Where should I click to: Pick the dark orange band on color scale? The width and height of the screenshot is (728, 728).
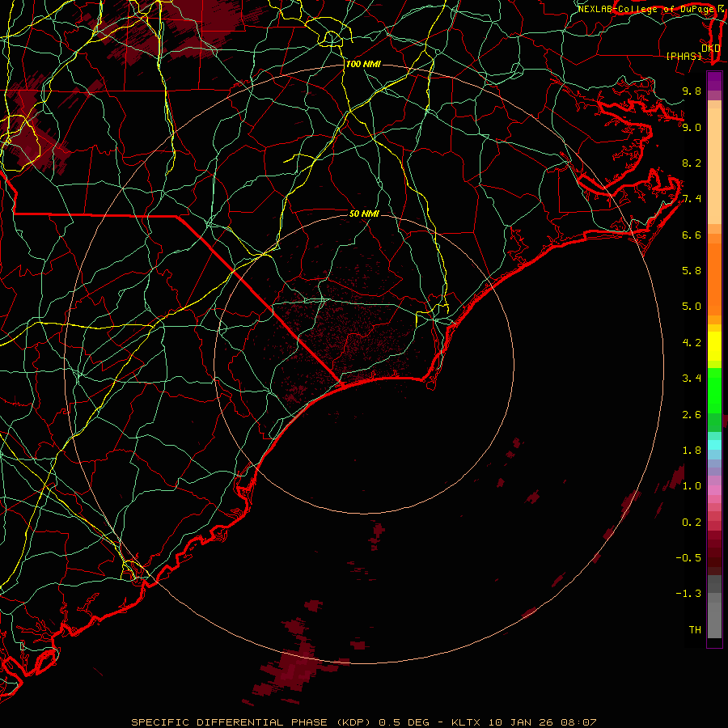click(714, 280)
